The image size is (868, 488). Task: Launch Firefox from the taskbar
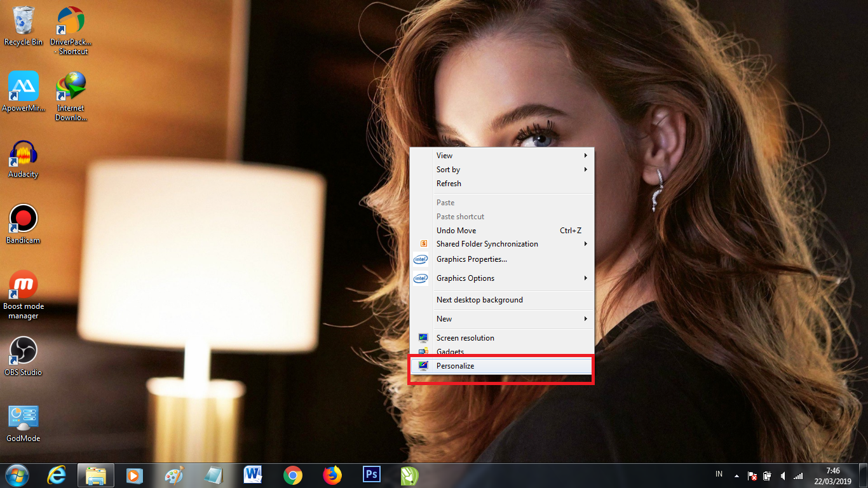point(332,475)
